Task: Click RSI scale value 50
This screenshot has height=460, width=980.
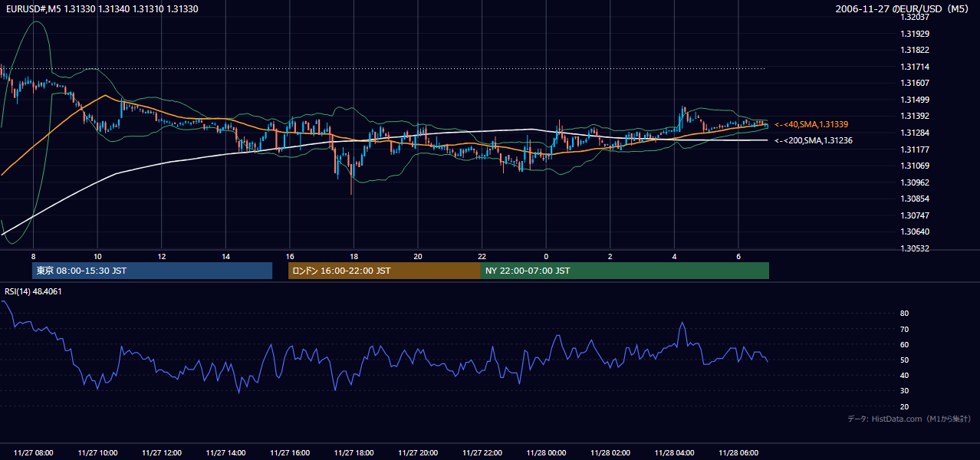Action: pos(904,360)
